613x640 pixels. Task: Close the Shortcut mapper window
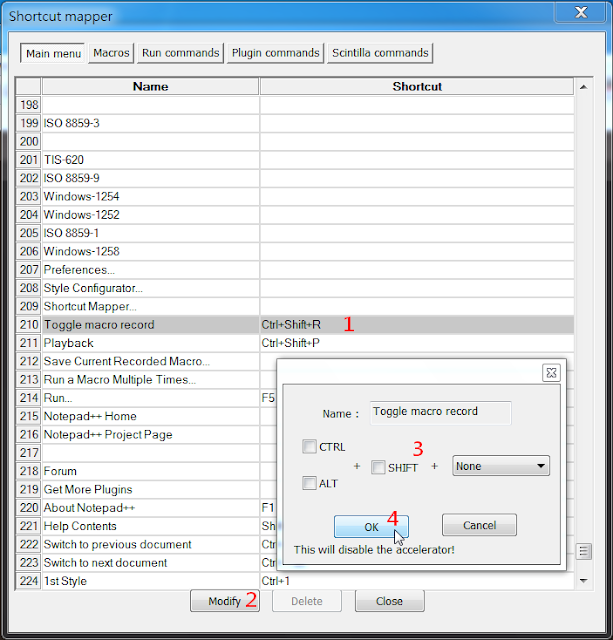tap(580, 12)
